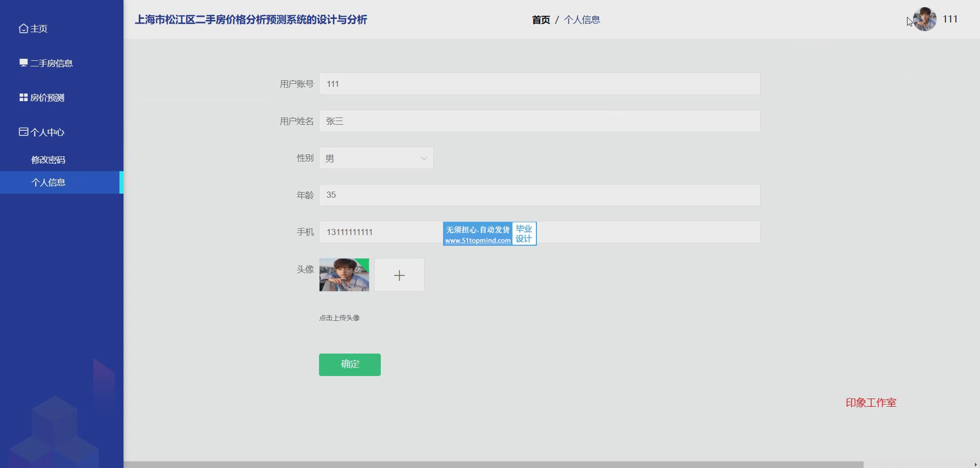Click the 个人信息 breadcrumb text
The width and height of the screenshot is (980, 468).
coord(582,20)
